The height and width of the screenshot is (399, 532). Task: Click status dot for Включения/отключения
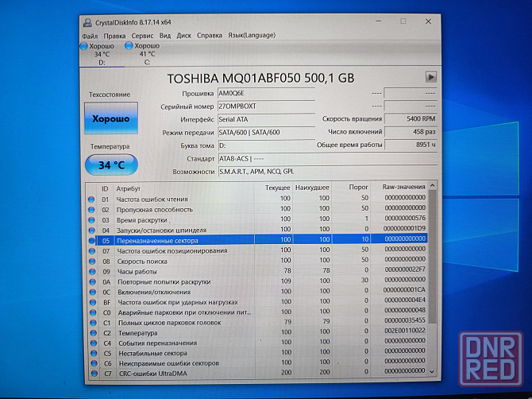click(93, 292)
